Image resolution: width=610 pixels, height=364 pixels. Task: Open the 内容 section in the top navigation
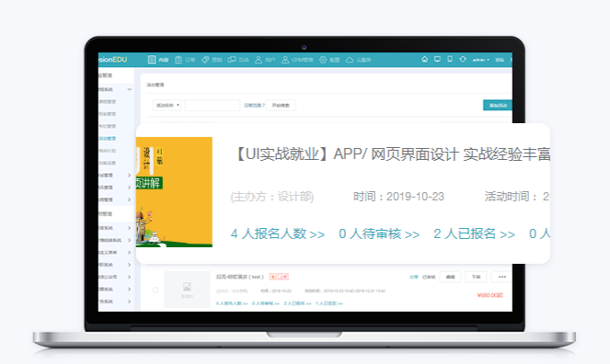[x=158, y=60]
